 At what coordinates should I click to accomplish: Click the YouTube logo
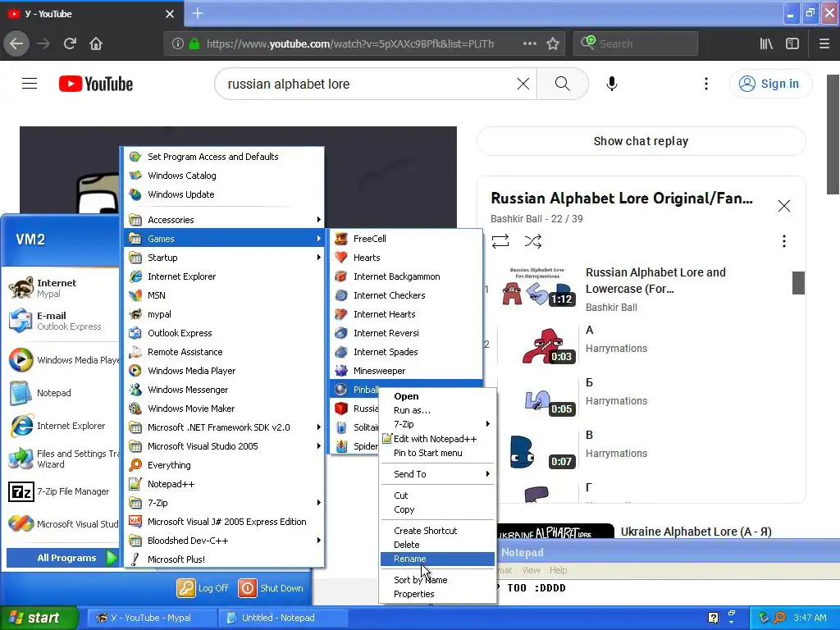pos(96,84)
